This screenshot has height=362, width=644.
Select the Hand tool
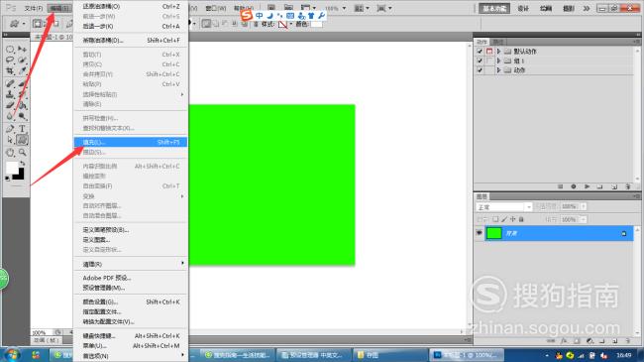pos(10,152)
